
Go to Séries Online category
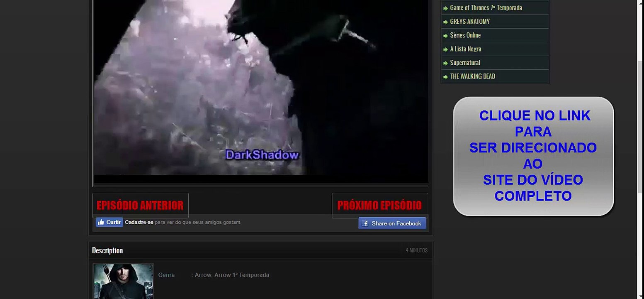(465, 35)
